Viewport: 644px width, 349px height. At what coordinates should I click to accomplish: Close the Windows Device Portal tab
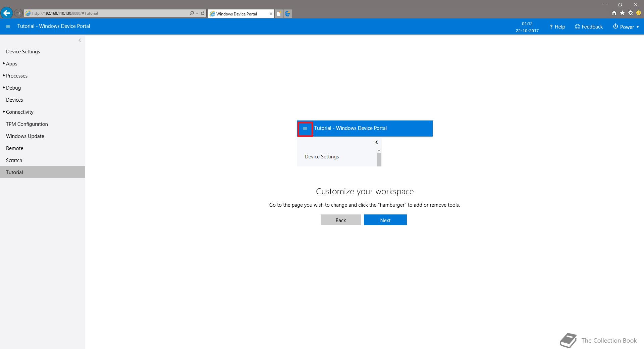[x=271, y=14]
